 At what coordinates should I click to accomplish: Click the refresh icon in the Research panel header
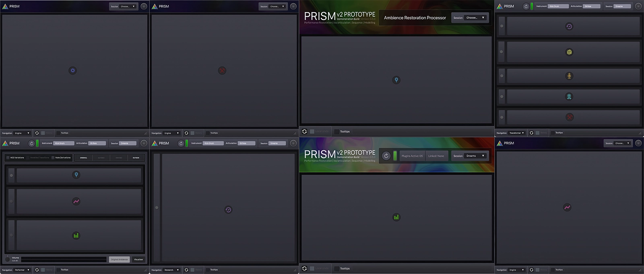pyautogui.click(x=181, y=143)
